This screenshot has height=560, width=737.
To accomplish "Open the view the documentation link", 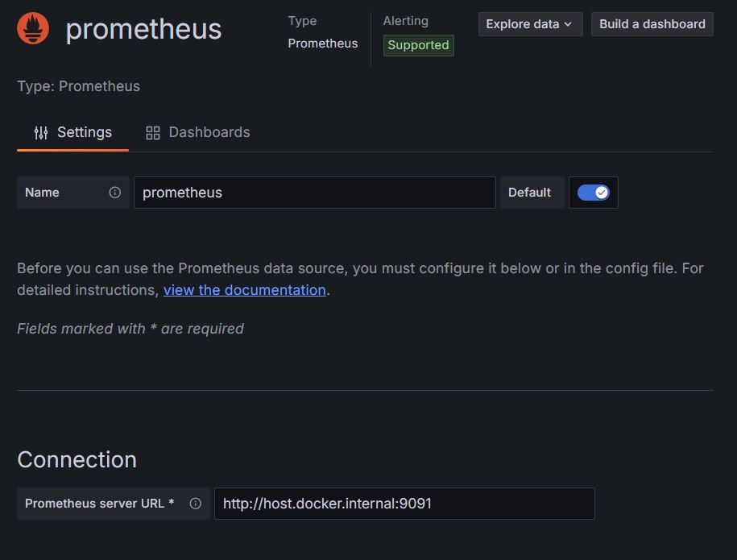I will [x=244, y=290].
